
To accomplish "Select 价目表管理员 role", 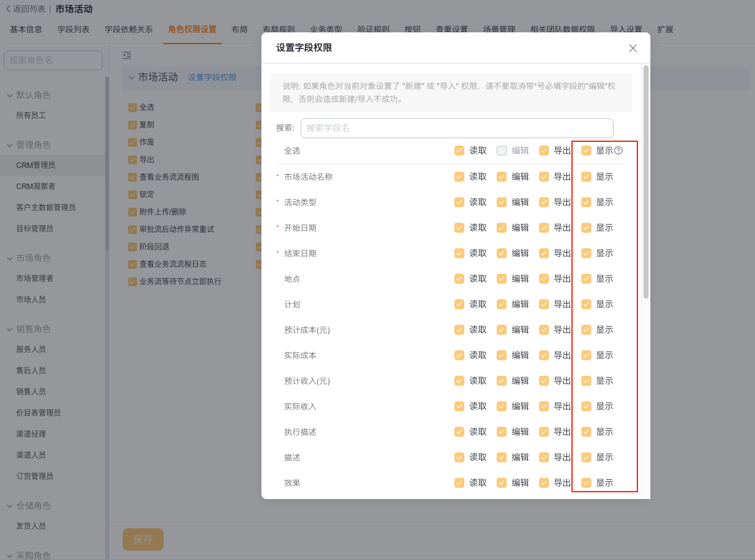I will click(x=39, y=413).
